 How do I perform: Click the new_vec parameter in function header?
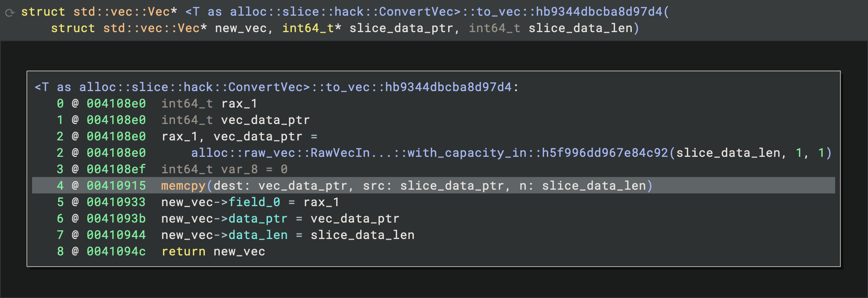click(x=241, y=28)
